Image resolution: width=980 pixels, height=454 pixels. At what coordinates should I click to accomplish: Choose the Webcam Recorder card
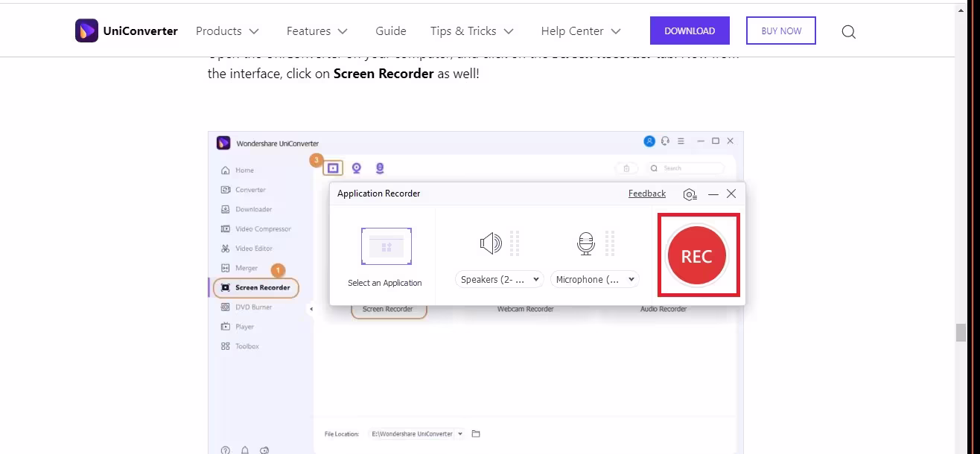526,310
